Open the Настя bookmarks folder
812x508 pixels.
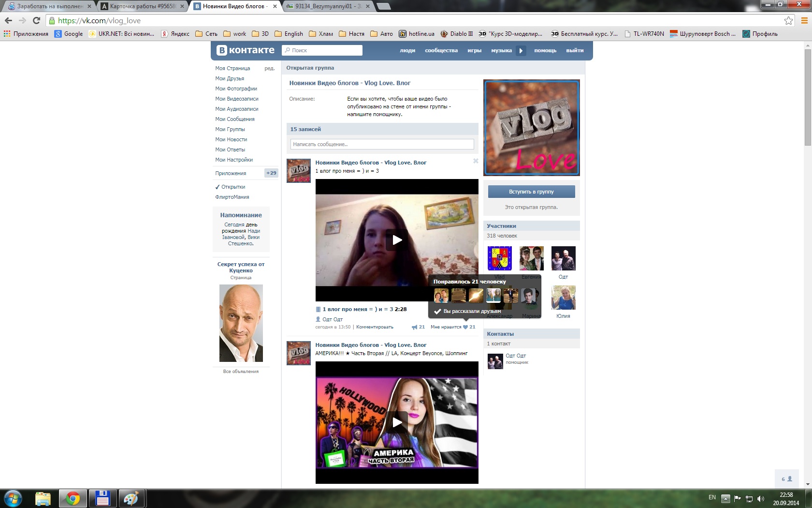pos(352,34)
